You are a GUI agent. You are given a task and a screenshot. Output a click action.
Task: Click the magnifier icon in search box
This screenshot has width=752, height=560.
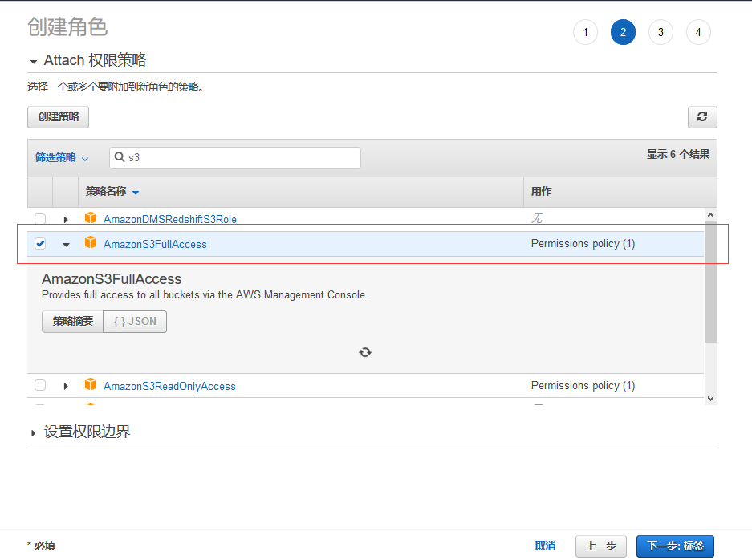click(120, 156)
